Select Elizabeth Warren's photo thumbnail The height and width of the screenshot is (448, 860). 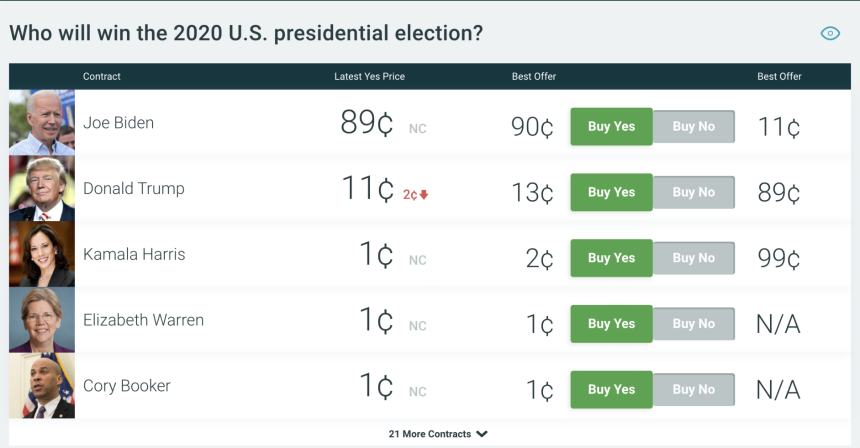(x=42, y=321)
